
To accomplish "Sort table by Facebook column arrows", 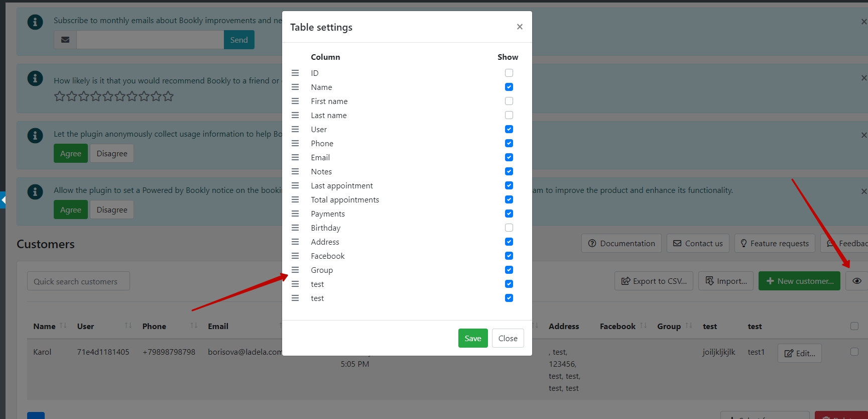I will tap(644, 326).
